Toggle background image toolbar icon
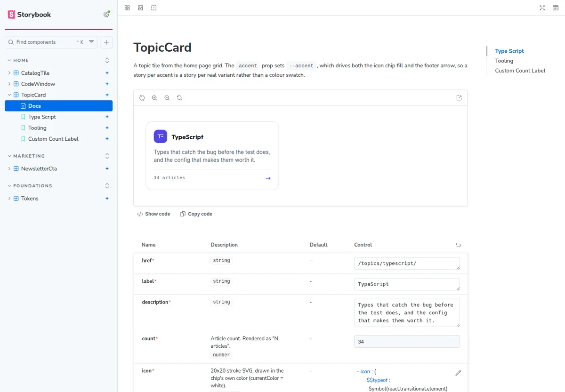This screenshot has width=565, height=392. point(140,8)
